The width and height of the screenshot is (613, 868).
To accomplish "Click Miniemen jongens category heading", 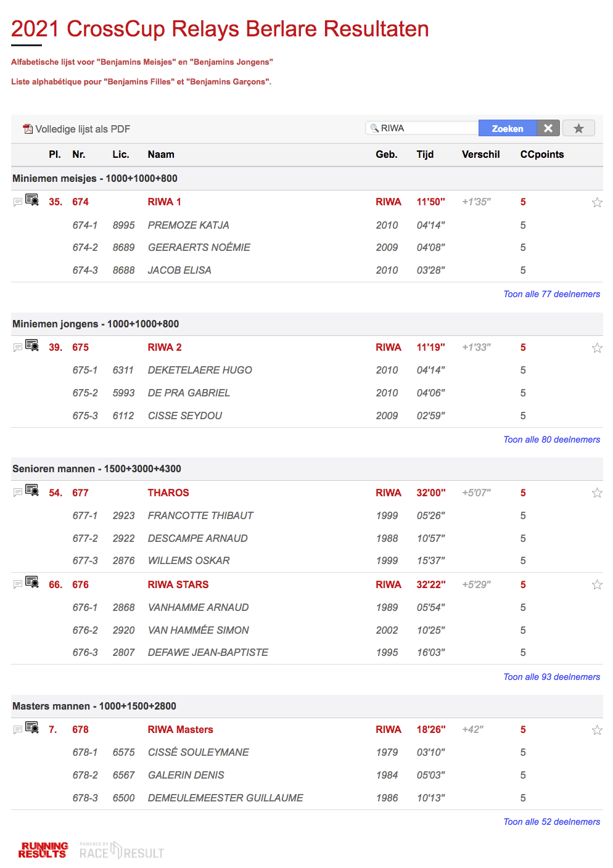I will [96, 324].
